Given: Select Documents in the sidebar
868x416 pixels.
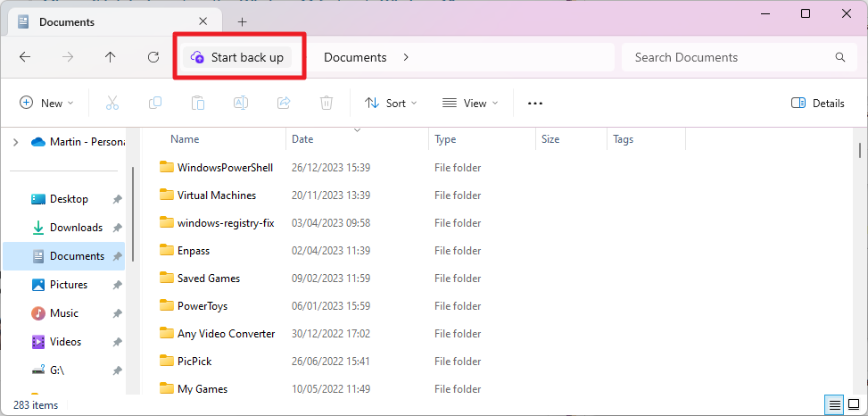Looking at the screenshot, I should [x=64, y=256].
